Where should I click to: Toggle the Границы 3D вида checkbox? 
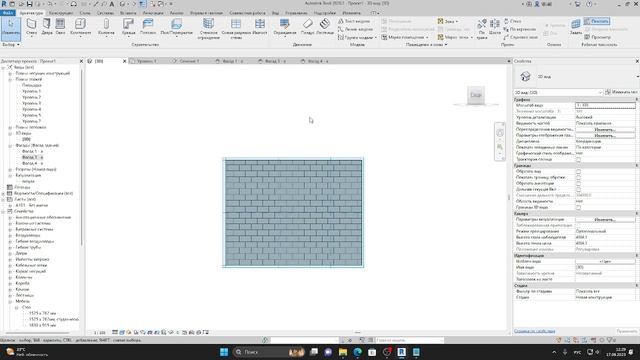pyautogui.click(x=578, y=208)
